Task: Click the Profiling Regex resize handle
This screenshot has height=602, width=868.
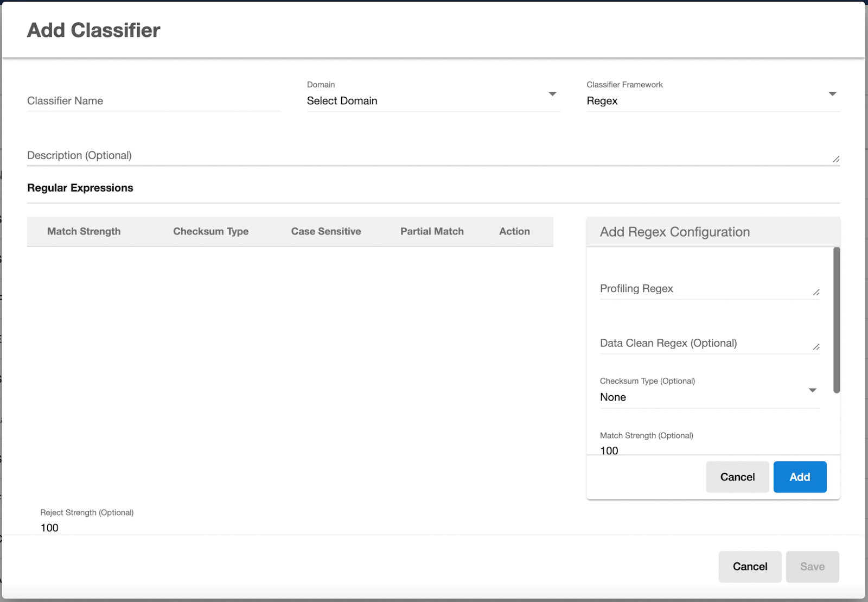Action: pyautogui.click(x=816, y=293)
